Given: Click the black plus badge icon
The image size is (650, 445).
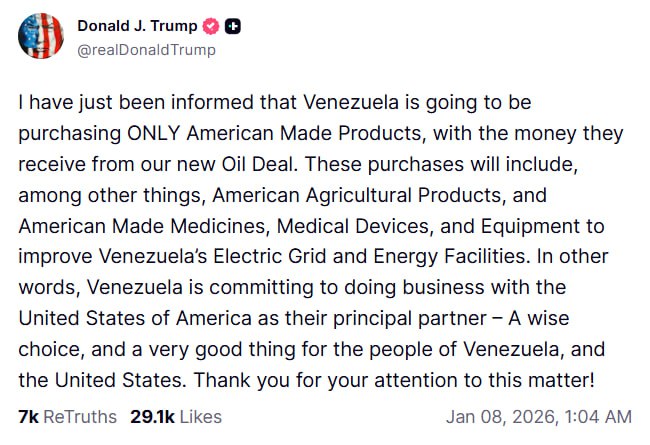Looking at the screenshot, I should 234,27.
